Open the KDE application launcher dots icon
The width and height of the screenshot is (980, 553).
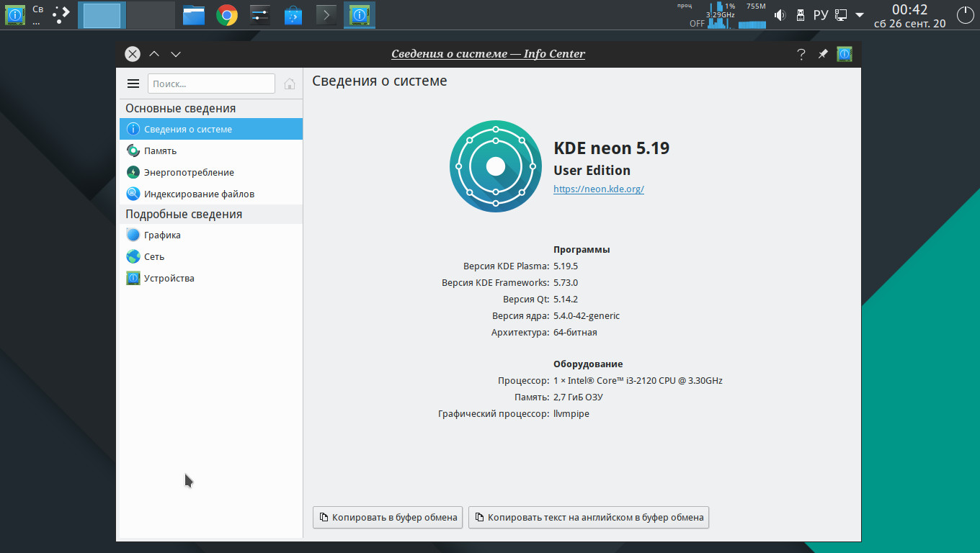(x=62, y=14)
